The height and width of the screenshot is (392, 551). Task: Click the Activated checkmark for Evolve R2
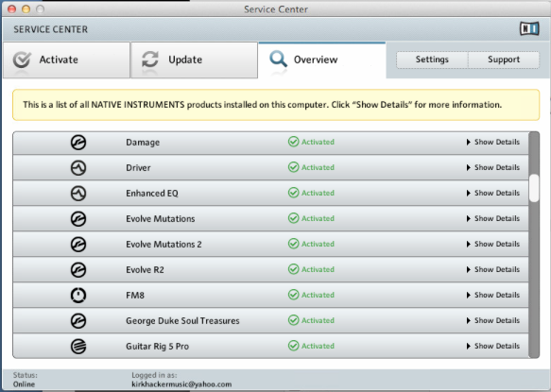293,269
